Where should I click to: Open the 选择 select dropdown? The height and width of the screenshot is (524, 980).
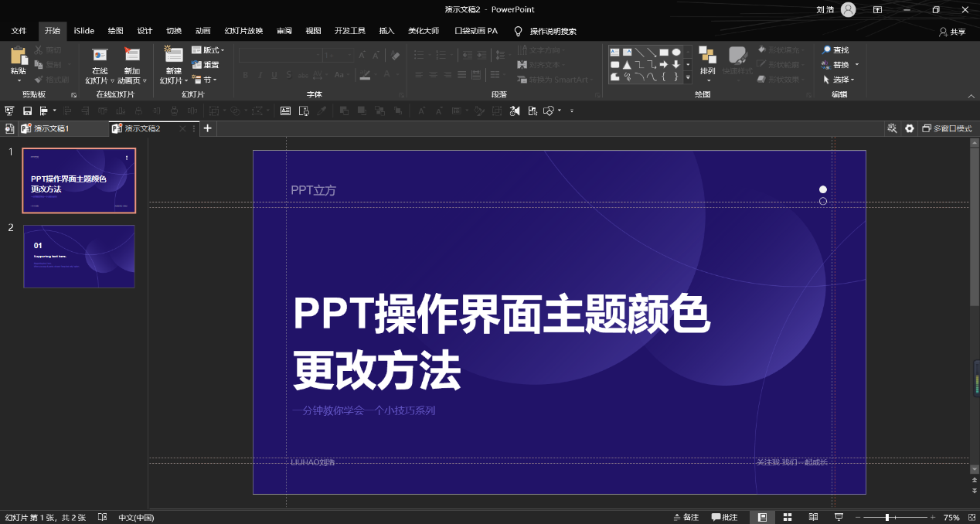pyautogui.click(x=839, y=80)
